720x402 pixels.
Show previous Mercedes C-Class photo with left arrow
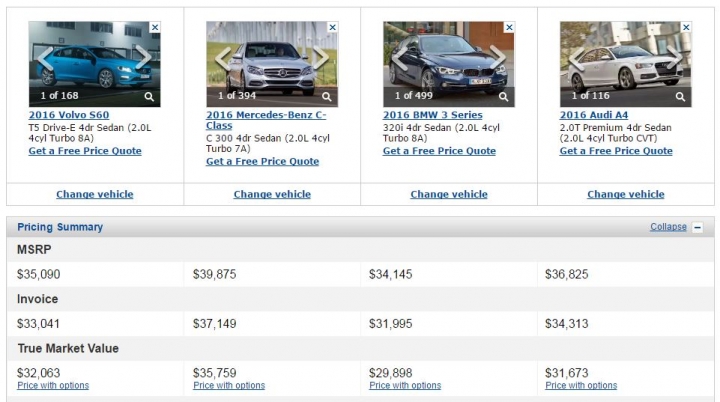(223, 58)
